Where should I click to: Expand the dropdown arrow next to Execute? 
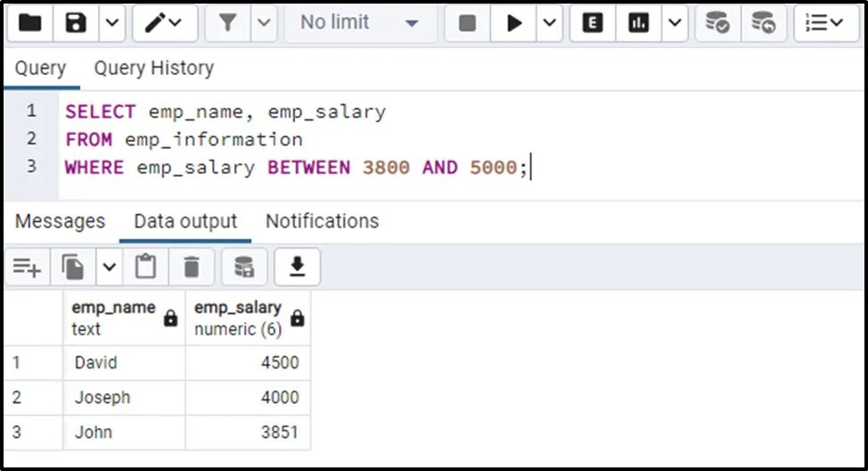(x=550, y=22)
